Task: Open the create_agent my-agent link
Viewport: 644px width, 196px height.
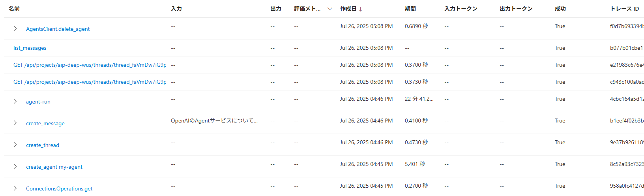Action: 54,167
